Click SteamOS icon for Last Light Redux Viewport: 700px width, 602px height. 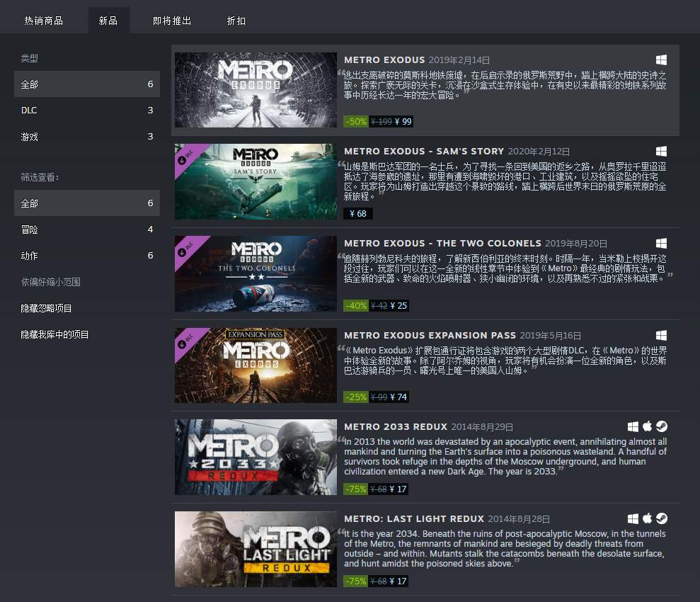pos(662,518)
